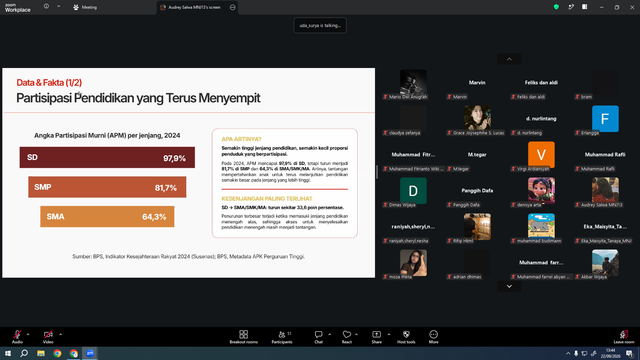Select Virgi Ardiansyah's V avatar tile
640x360 pixels.
pos(541,156)
